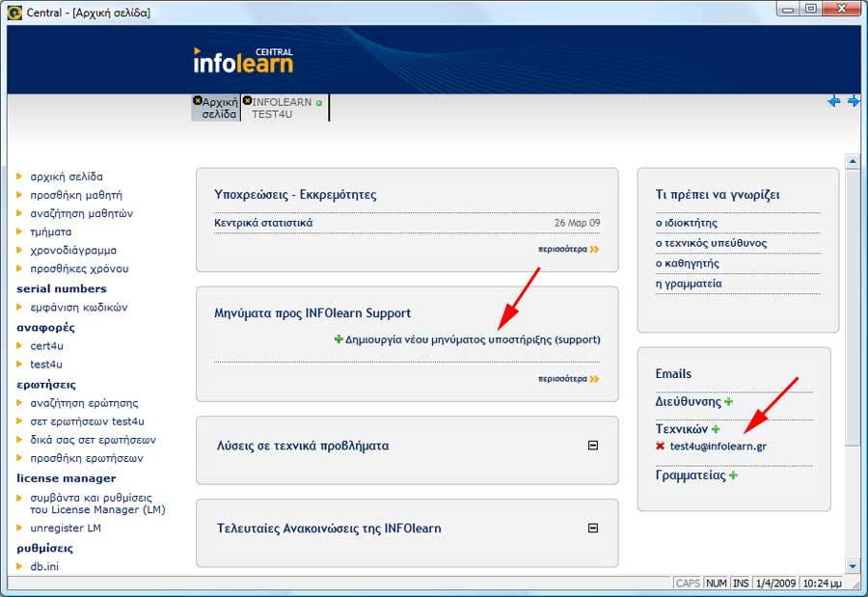Click the INS indicator in status bar
The height and width of the screenshot is (597, 868).
click(x=741, y=583)
